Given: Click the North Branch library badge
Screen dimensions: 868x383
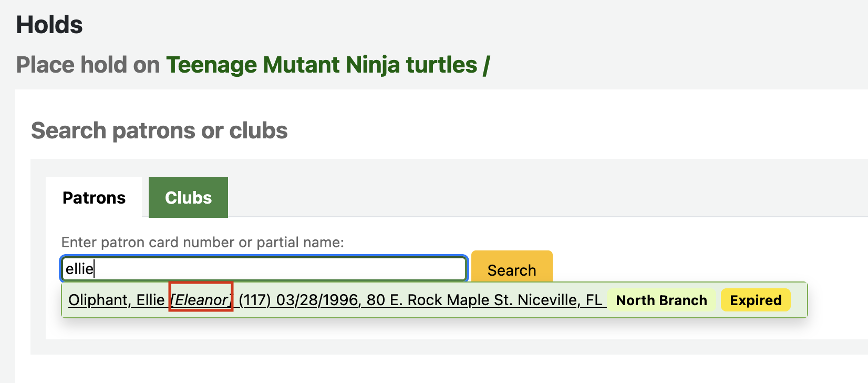Looking at the screenshot, I should [661, 300].
